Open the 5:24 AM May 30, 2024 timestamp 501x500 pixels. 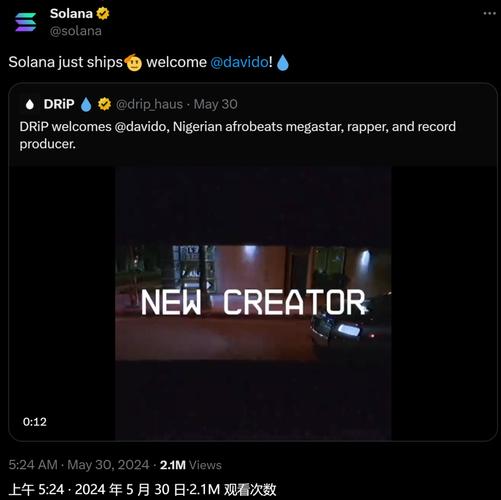[x=79, y=465]
